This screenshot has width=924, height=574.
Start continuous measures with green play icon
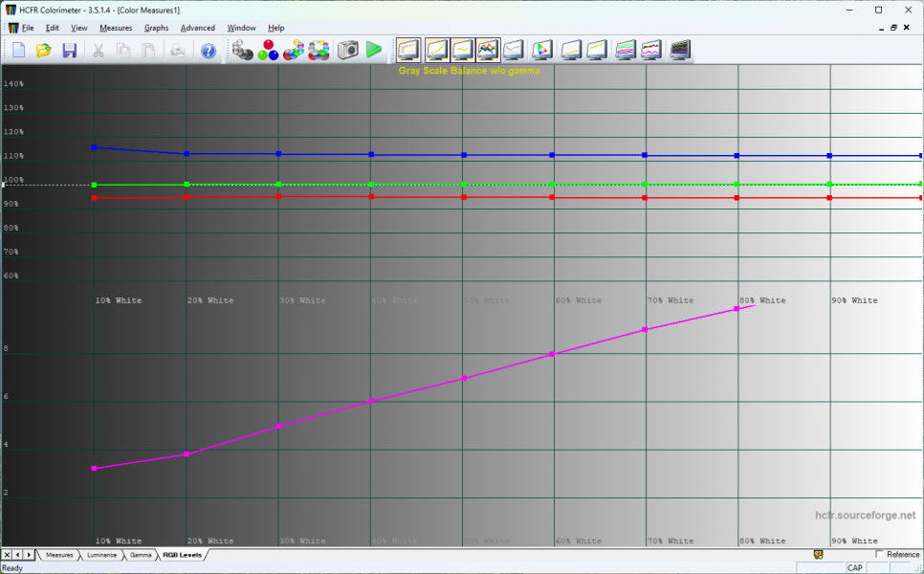pyautogui.click(x=374, y=50)
